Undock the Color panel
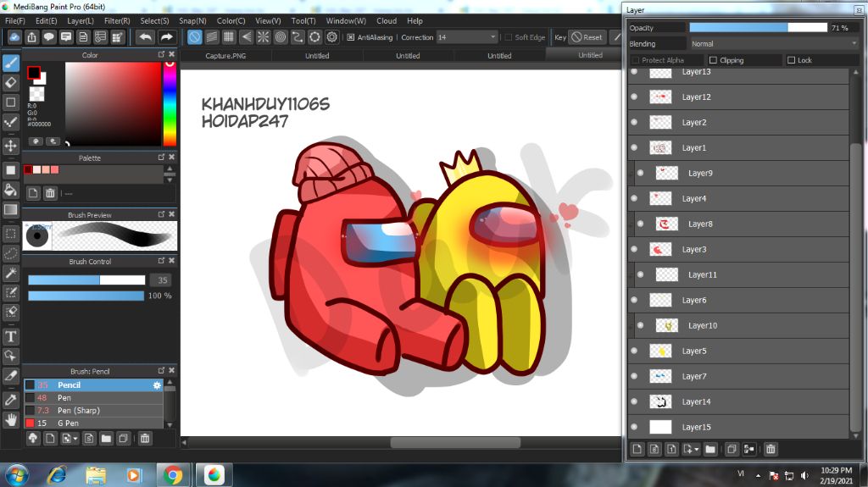The image size is (868, 487). coord(161,54)
